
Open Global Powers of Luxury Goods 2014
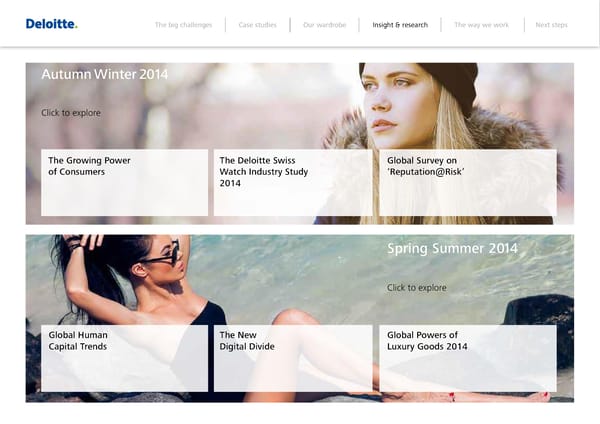pos(467,357)
